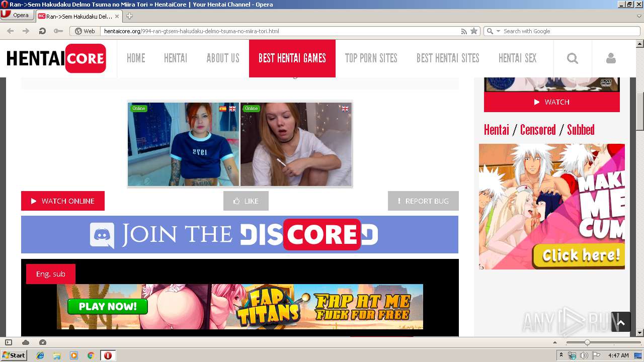Select the BEST HENTAI GAMES nav item
Image resolution: width=644 pixels, height=362 pixels.
point(292,58)
